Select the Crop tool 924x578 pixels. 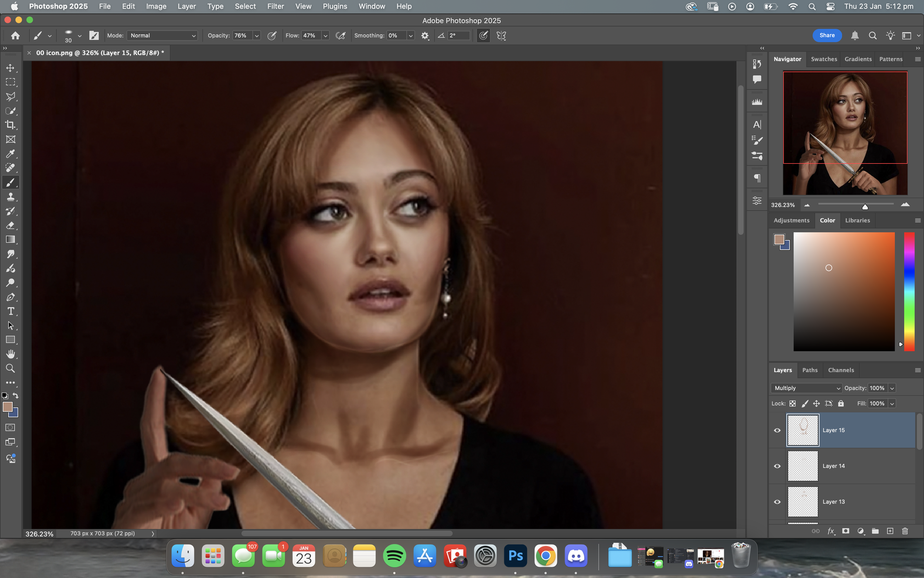pos(10,125)
